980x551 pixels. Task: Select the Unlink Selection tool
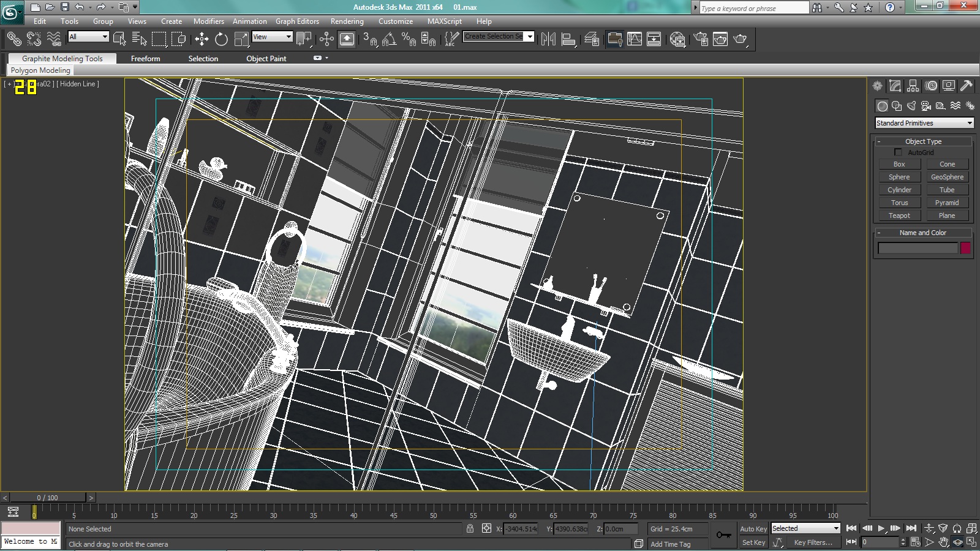point(34,39)
